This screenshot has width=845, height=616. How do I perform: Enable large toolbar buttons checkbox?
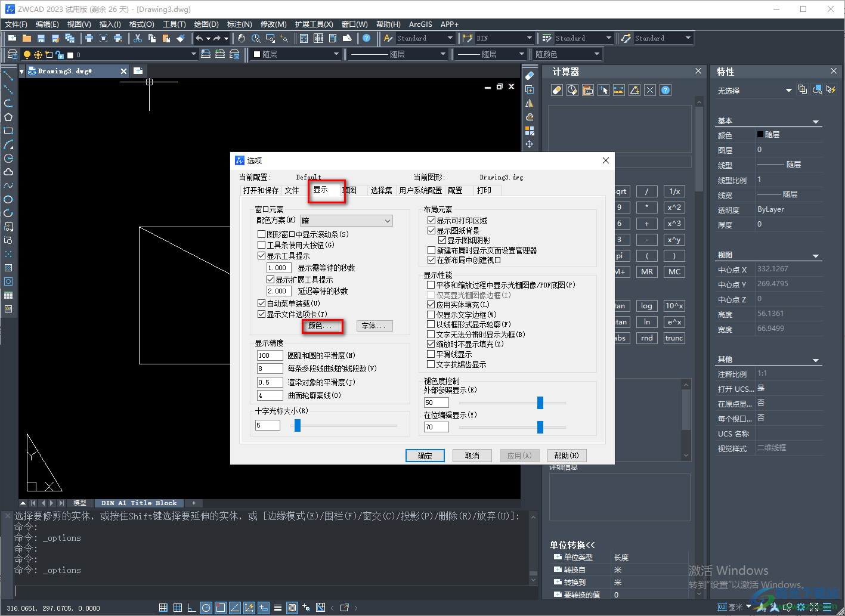click(261, 245)
